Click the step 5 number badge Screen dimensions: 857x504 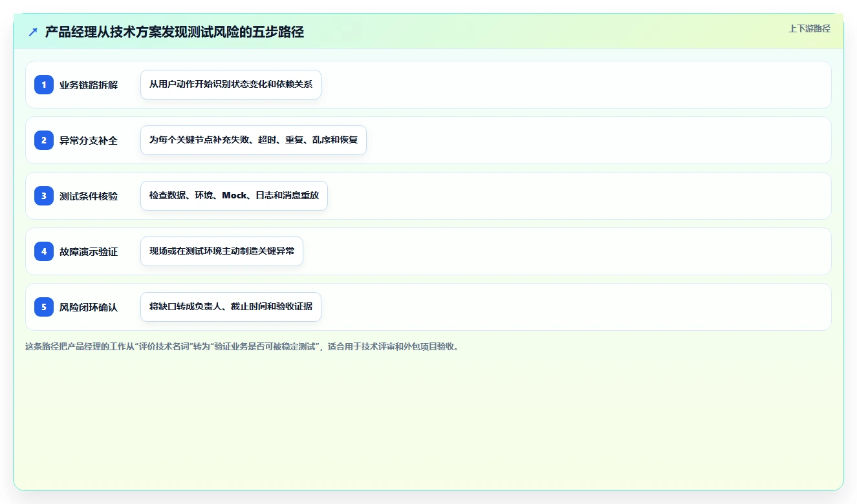click(x=44, y=307)
